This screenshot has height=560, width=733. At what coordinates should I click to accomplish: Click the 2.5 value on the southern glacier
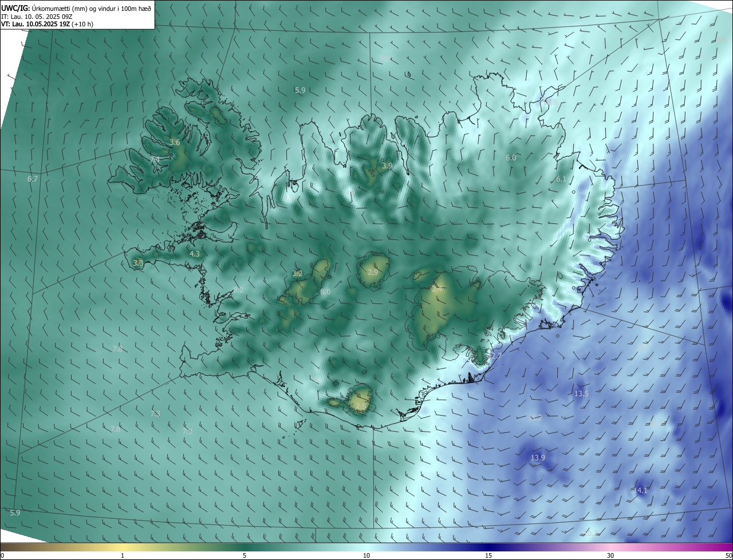click(360, 406)
